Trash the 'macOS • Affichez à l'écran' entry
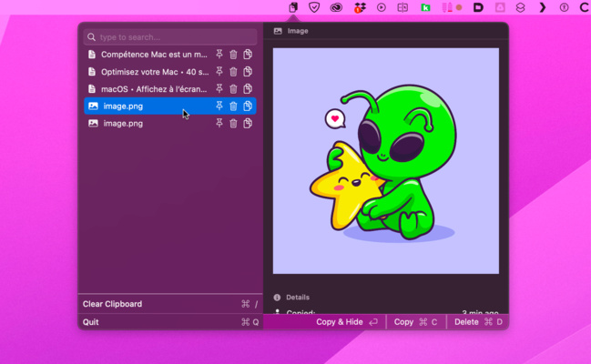The width and height of the screenshot is (591, 364). (x=233, y=89)
